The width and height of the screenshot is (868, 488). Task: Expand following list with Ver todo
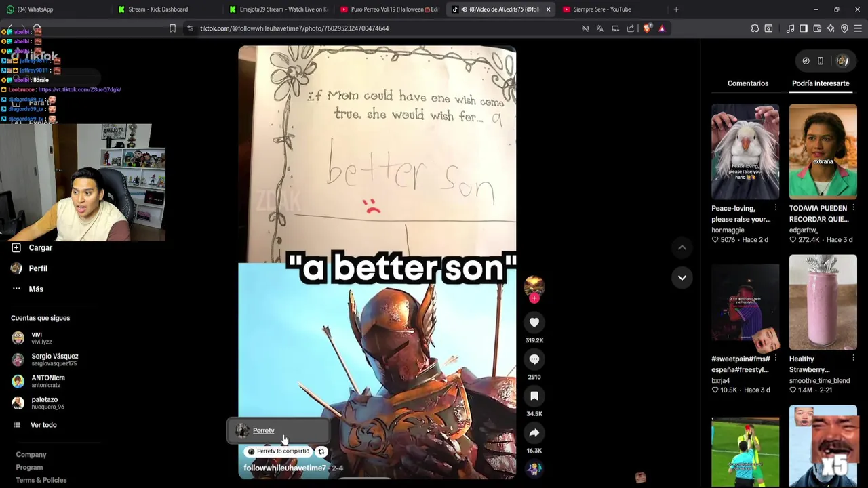43,425
